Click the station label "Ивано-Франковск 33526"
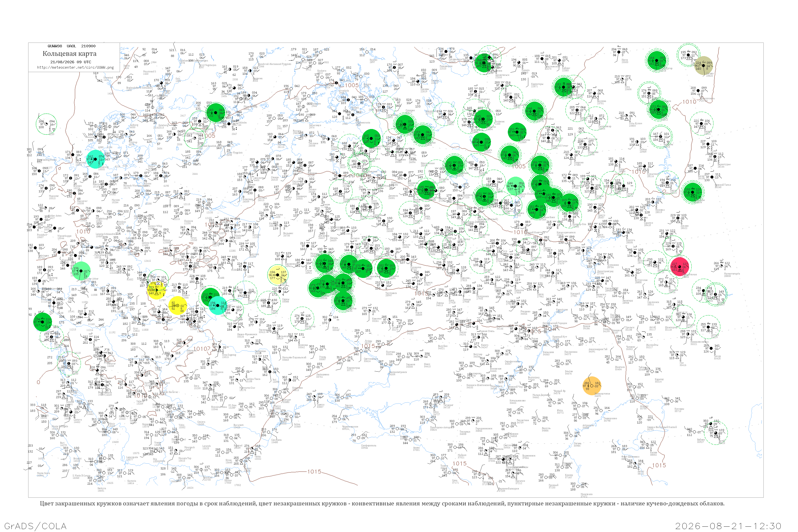Viewport: 798px width, 532px height. 247,335
